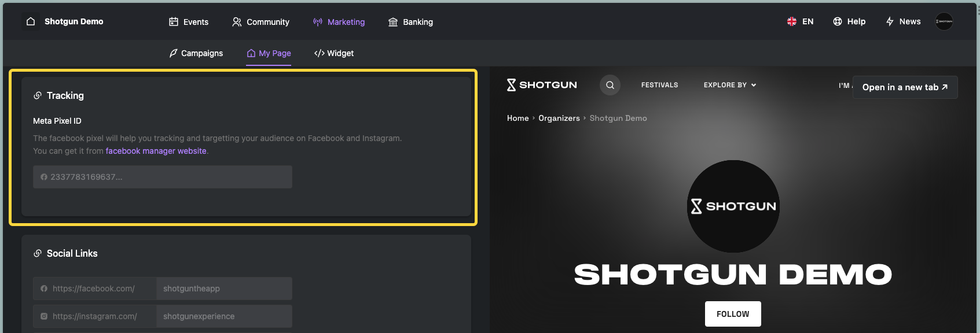Click the round Shotgun organizer logo
Screen dimensions: 980x333
(733, 206)
